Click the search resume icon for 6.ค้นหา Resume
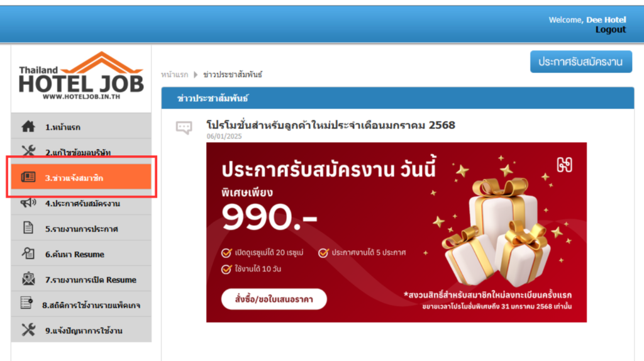Image resolution: width=644 pixels, height=361 pixels. click(28, 253)
